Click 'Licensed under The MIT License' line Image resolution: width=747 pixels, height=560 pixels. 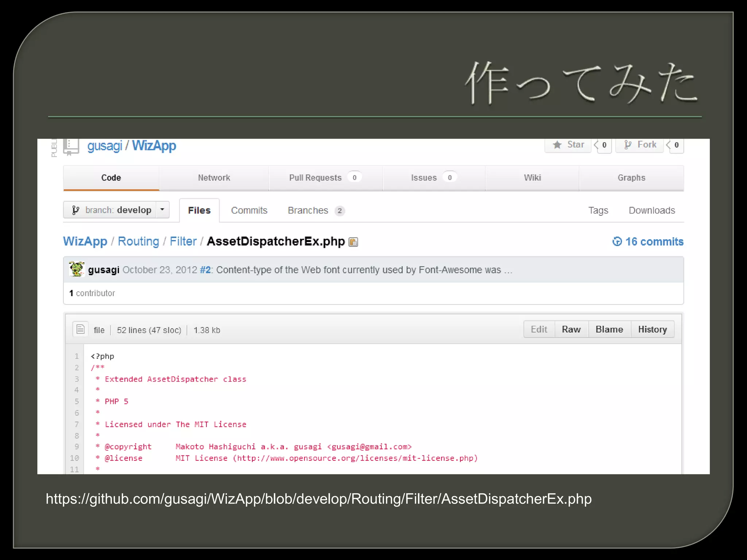(x=171, y=424)
